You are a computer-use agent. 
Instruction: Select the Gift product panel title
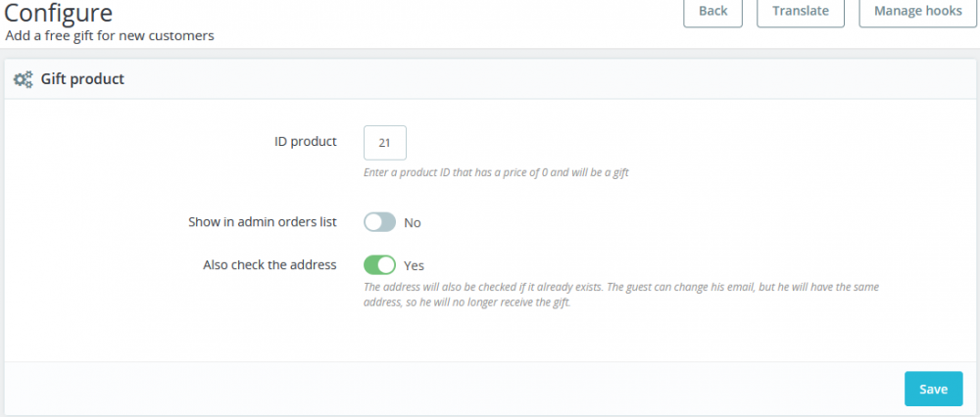[82, 78]
